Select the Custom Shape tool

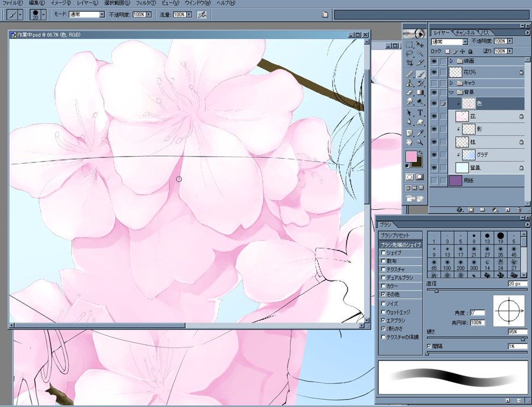coord(420,122)
